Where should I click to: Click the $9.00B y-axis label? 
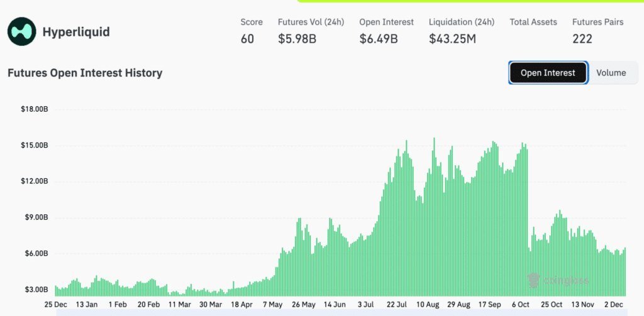click(36, 217)
